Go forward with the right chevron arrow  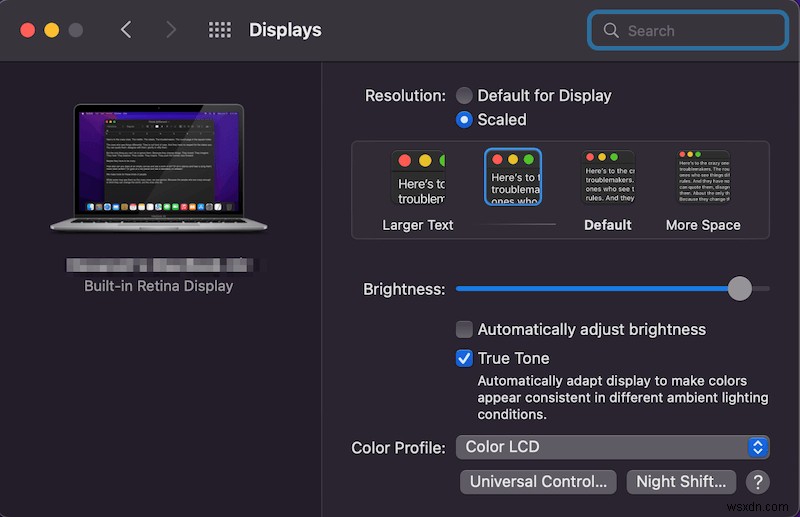[x=171, y=30]
